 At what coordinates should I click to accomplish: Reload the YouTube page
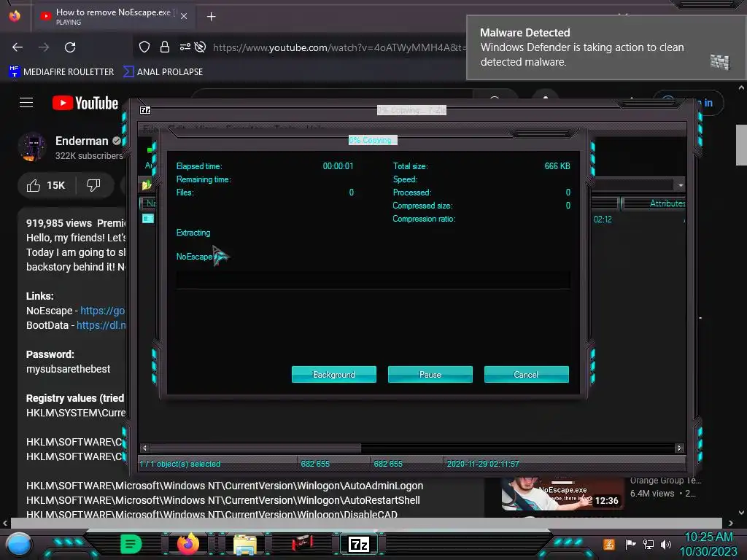point(70,47)
